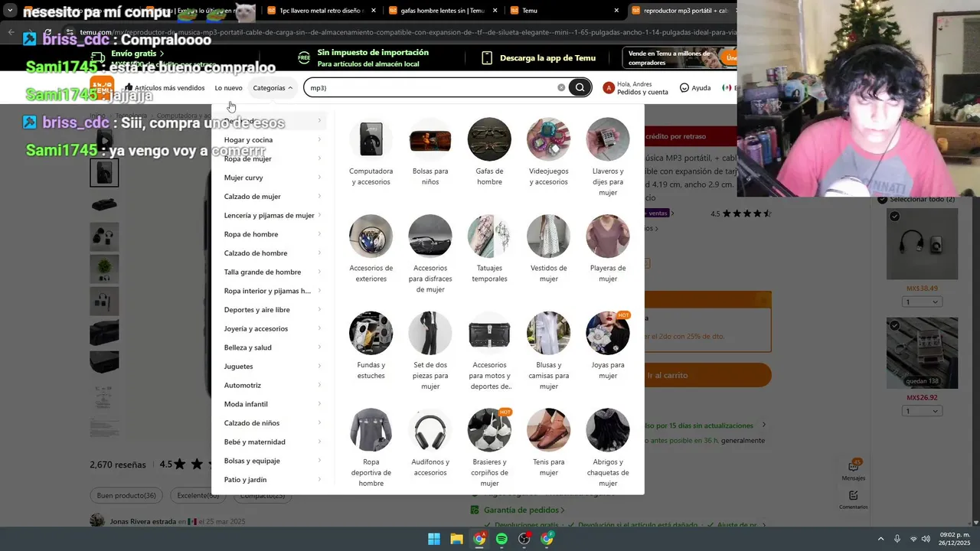Viewport: 980px width, 551px height.
Task: Expand Ropa de hombre category
Action: click(273, 234)
